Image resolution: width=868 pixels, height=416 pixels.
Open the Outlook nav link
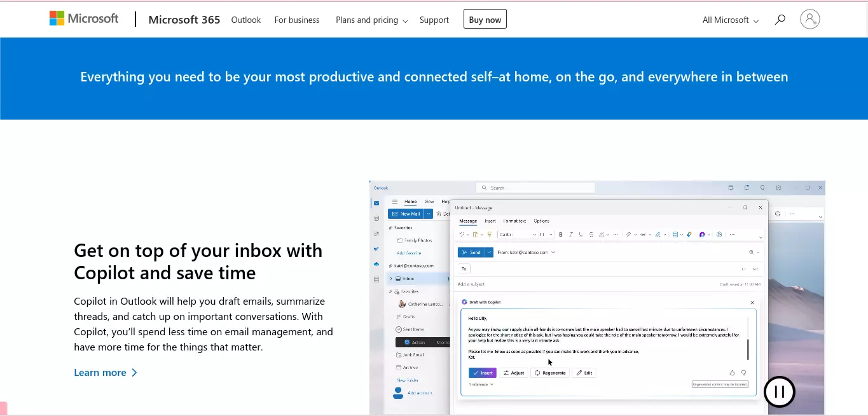[x=246, y=20]
